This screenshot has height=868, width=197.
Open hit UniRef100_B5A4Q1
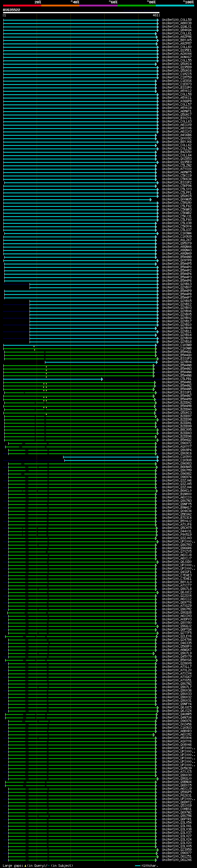[177, 352]
